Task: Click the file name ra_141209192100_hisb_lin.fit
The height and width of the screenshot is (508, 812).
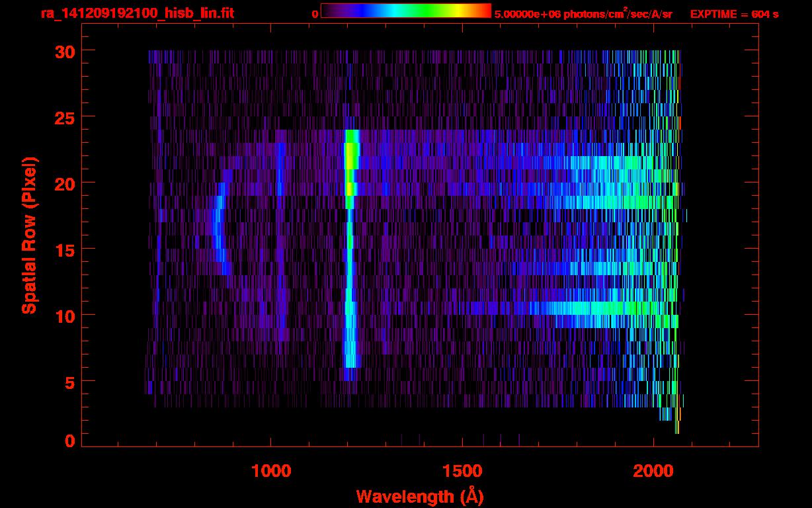Action: pos(137,13)
